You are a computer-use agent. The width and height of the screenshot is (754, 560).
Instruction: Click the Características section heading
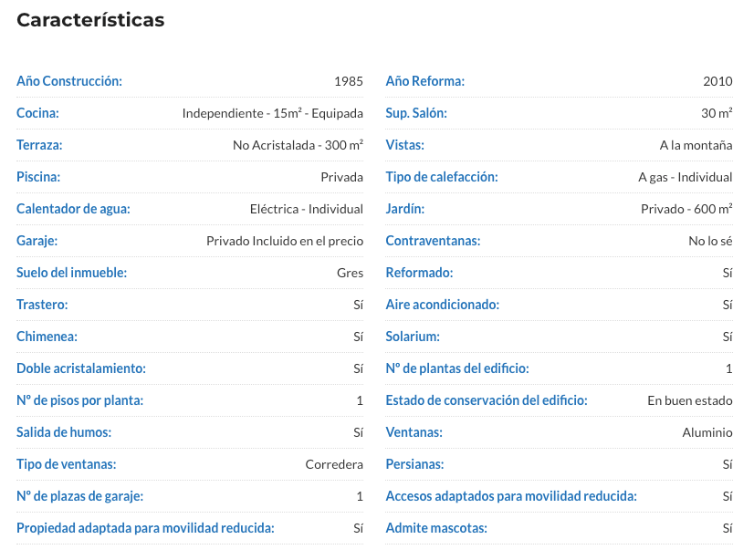[x=90, y=20]
